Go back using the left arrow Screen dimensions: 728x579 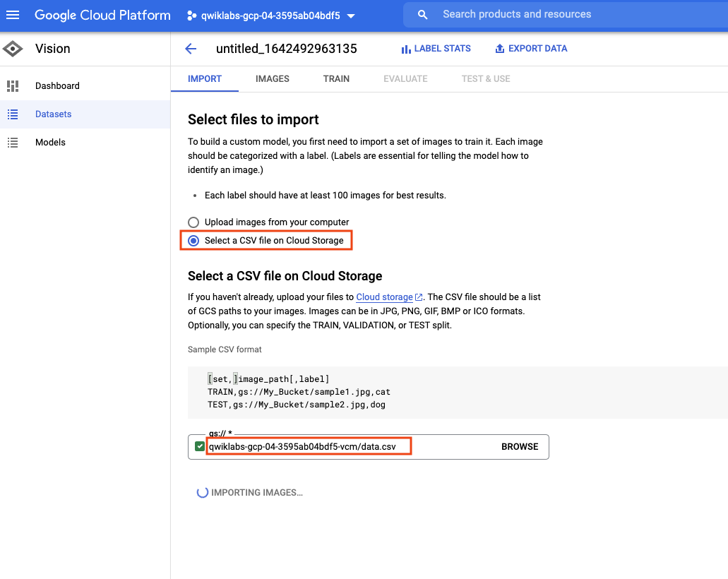[x=191, y=49]
